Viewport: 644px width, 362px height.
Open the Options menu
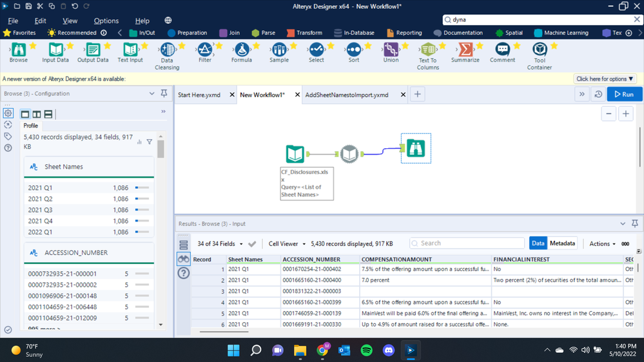tap(106, 21)
